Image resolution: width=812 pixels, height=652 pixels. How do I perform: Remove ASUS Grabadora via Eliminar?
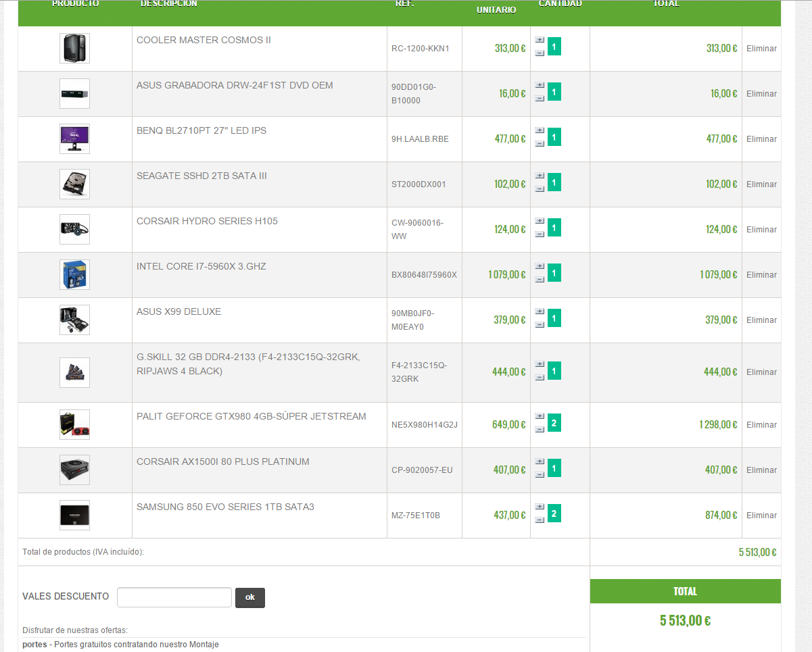pos(761,94)
